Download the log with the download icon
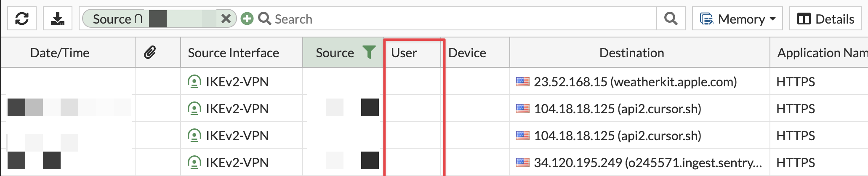Viewport: 868px width, 176px height. point(58,19)
